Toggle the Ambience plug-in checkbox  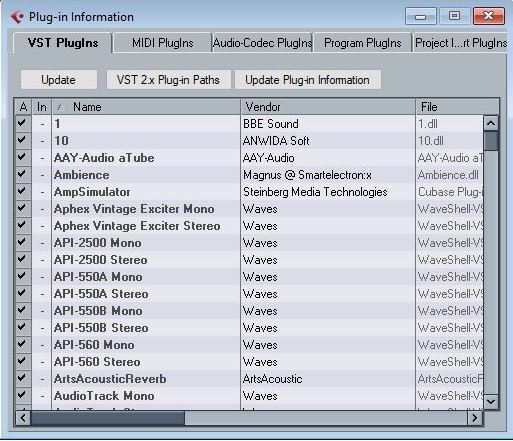[22, 174]
